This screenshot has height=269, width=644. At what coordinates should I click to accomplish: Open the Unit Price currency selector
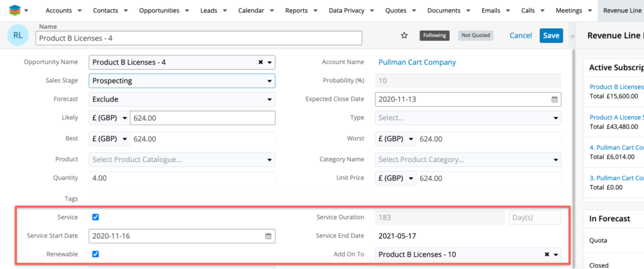tap(396, 178)
